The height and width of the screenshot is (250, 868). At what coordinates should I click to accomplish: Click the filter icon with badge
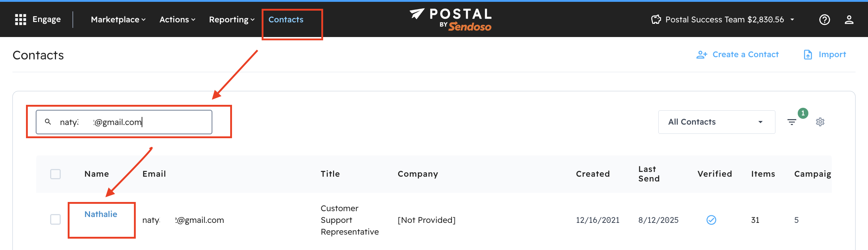792,122
